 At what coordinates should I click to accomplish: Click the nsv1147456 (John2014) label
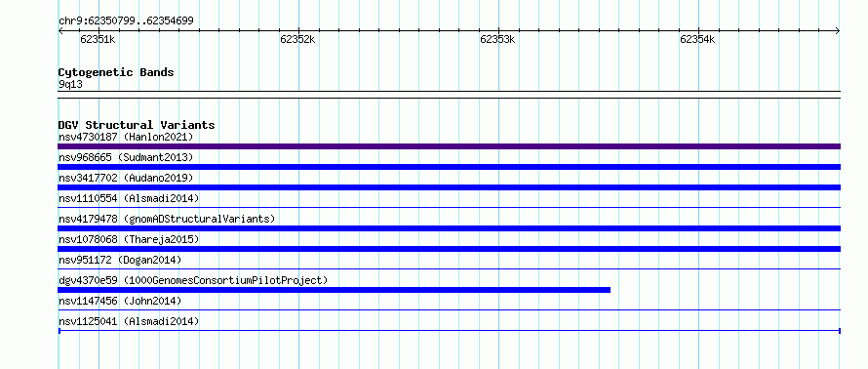click(x=120, y=301)
